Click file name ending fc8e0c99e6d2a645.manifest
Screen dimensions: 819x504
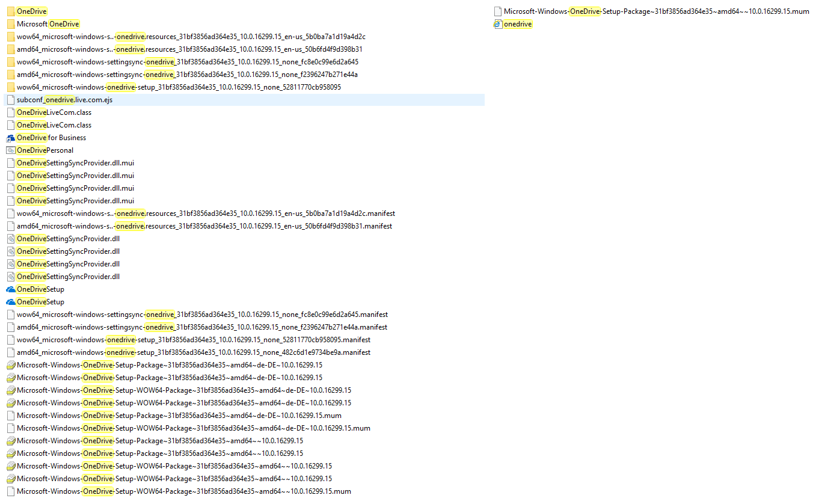202,315
